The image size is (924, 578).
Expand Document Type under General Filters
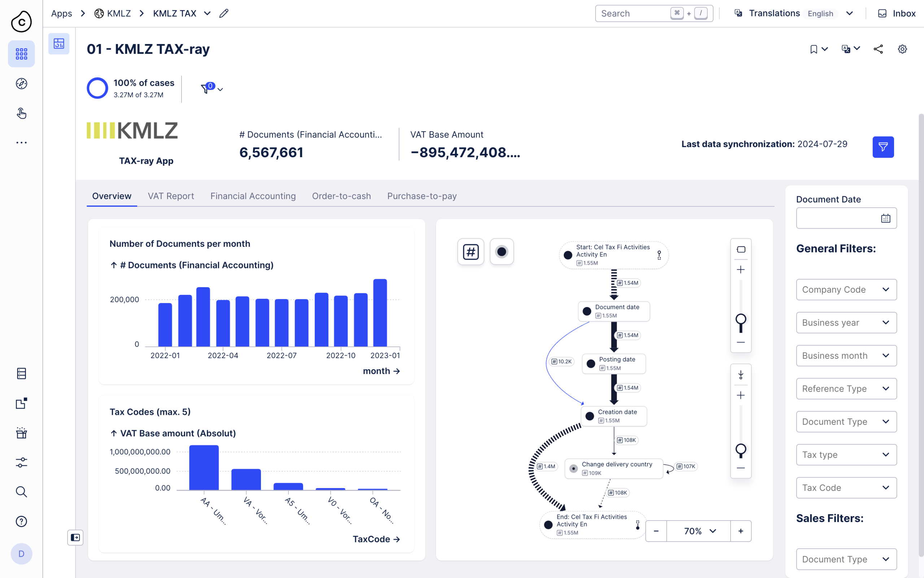click(x=846, y=422)
